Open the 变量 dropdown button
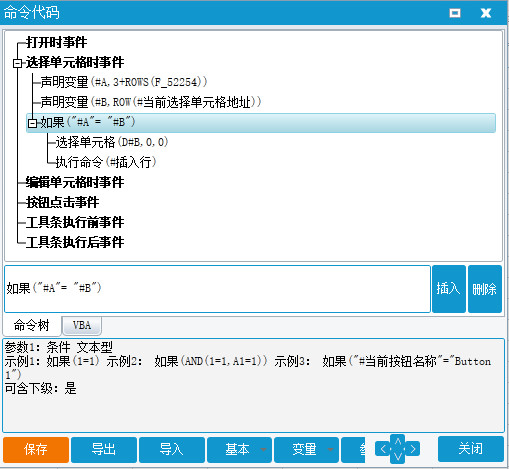Image resolution: width=509 pixels, height=469 pixels. pos(307,450)
